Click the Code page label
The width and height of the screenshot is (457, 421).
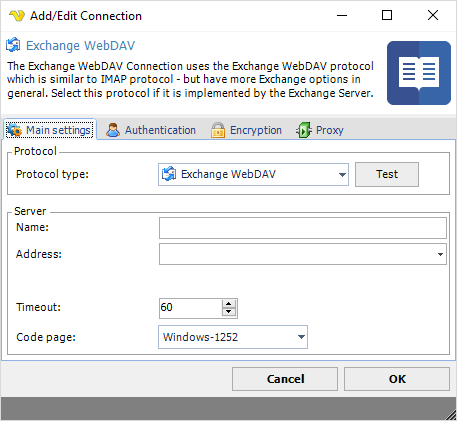pos(46,337)
